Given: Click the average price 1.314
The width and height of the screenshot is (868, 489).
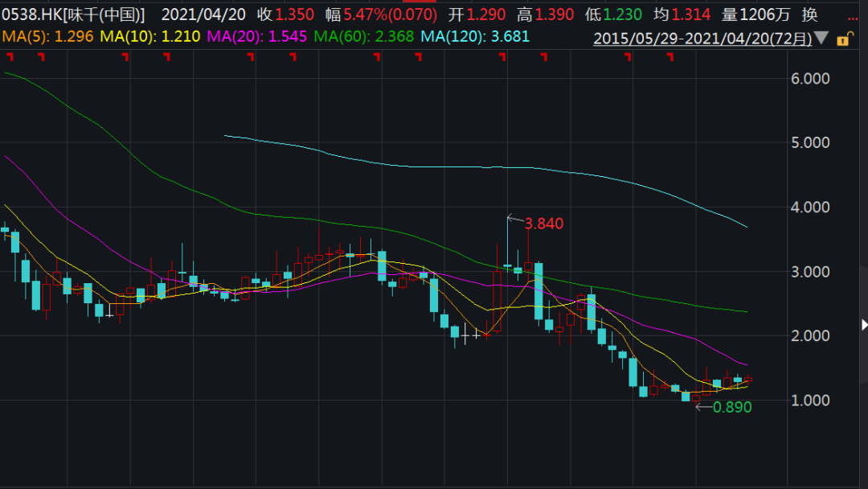Looking at the screenshot, I should point(691,14).
